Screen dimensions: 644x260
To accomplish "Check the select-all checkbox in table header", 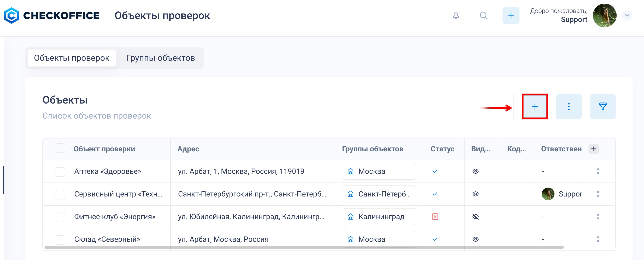I will tap(60, 148).
